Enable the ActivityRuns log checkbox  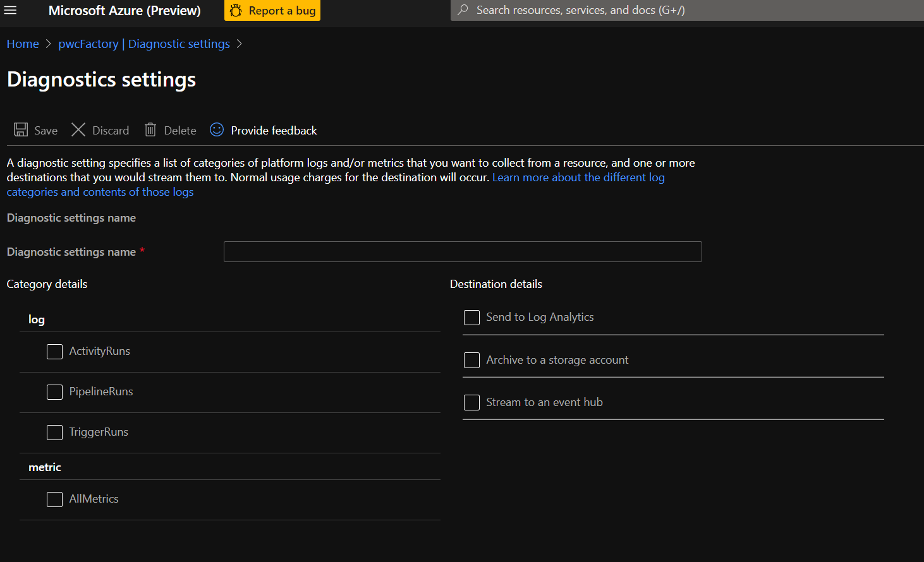click(x=54, y=352)
